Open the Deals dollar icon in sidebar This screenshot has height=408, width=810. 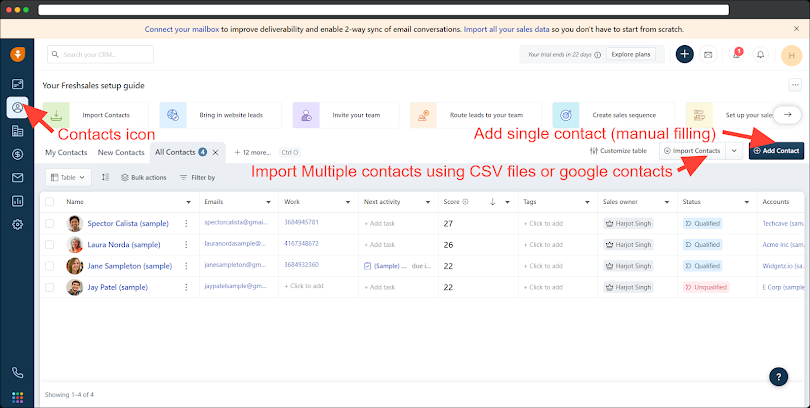tap(17, 154)
